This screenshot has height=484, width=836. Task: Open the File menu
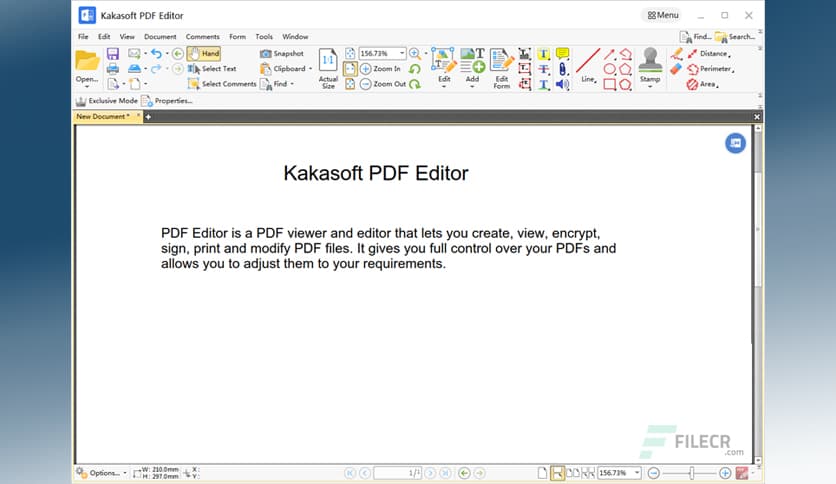(x=83, y=37)
